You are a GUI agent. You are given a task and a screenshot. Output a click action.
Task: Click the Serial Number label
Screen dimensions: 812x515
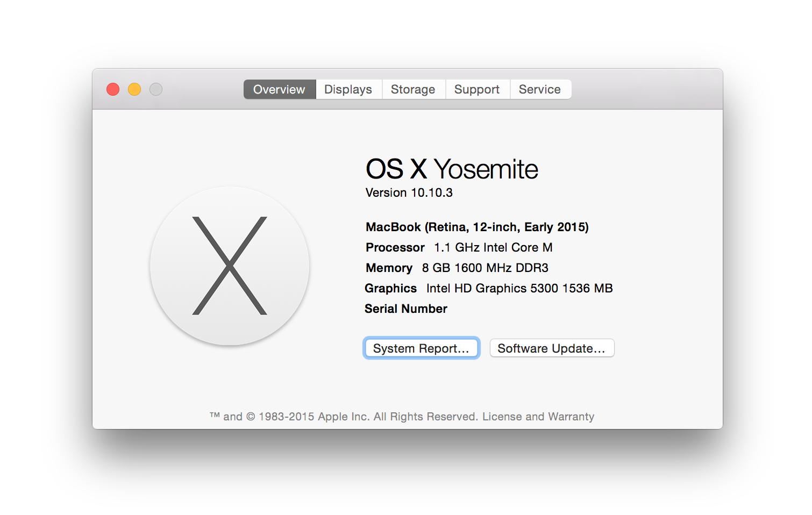tap(406, 309)
